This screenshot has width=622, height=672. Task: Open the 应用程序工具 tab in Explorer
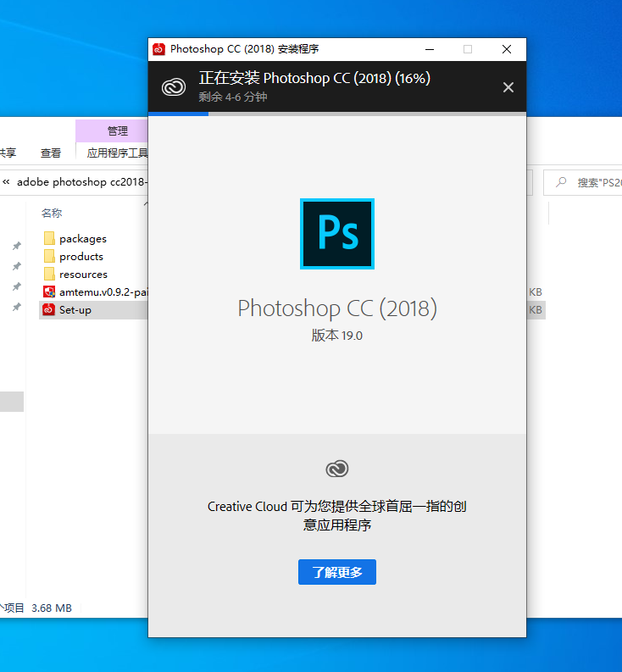(x=117, y=153)
